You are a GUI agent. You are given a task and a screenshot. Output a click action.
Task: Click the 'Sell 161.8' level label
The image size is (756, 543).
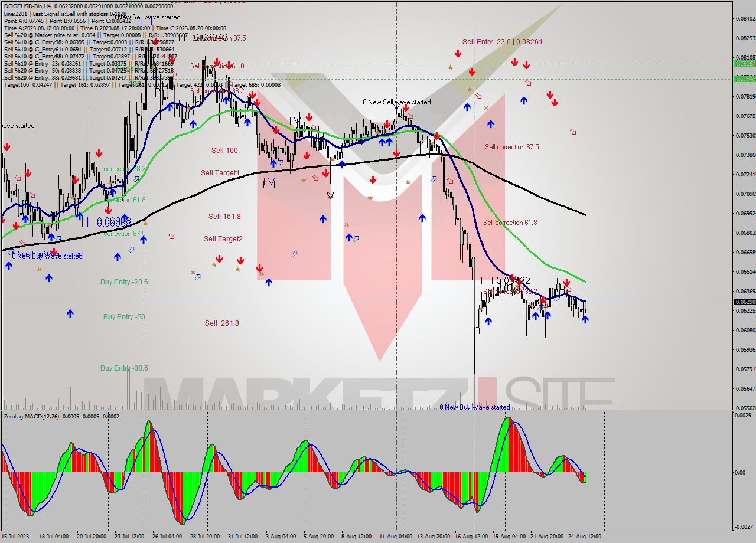click(224, 216)
